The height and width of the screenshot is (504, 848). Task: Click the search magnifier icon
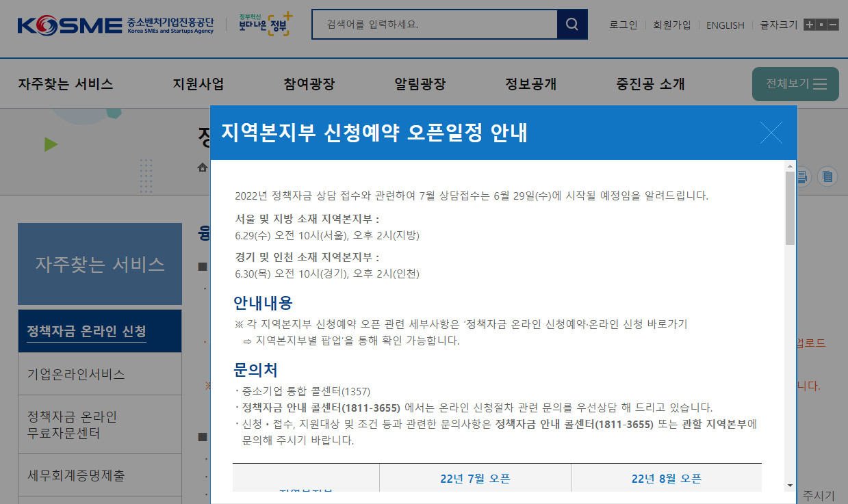pos(572,24)
